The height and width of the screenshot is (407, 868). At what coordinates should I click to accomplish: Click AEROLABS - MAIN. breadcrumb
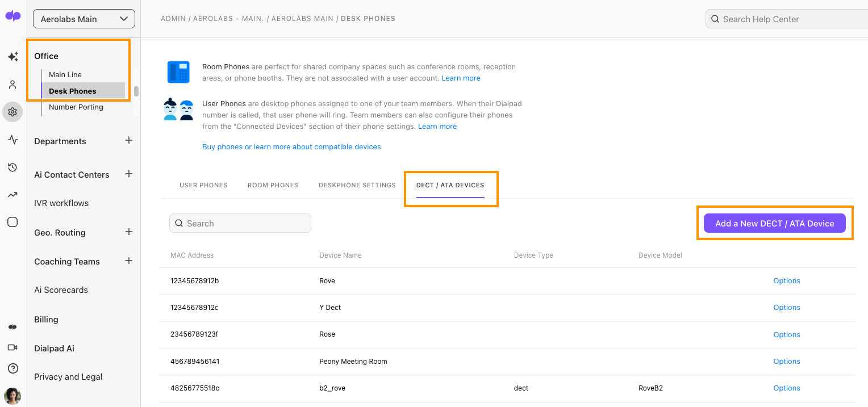point(229,19)
